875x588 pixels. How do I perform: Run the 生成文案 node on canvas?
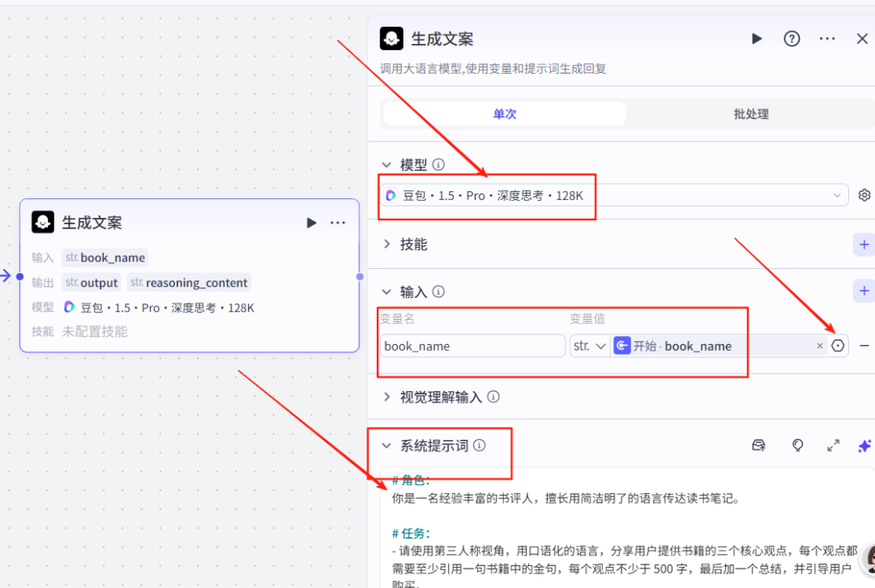point(311,223)
